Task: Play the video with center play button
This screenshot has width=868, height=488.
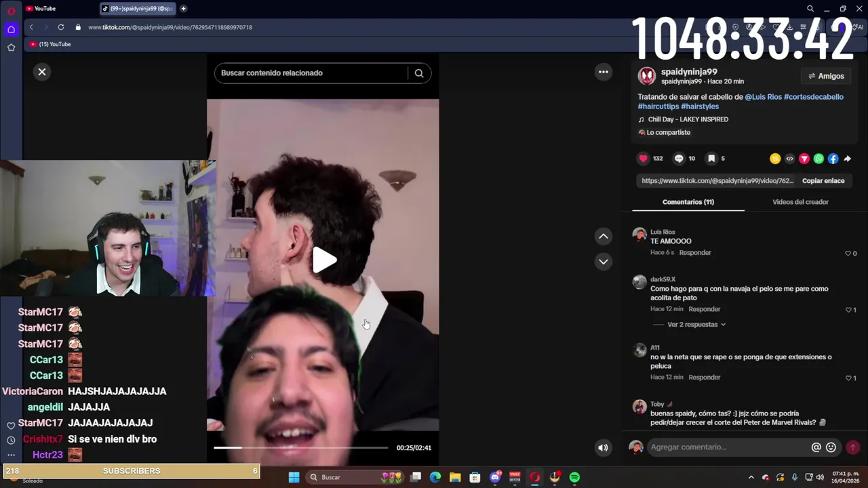Action: (324, 261)
